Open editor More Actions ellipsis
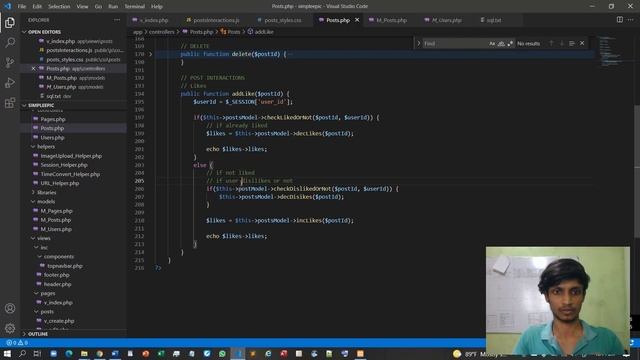This screenshot has height=360, width=640. [x=631, y=20]
